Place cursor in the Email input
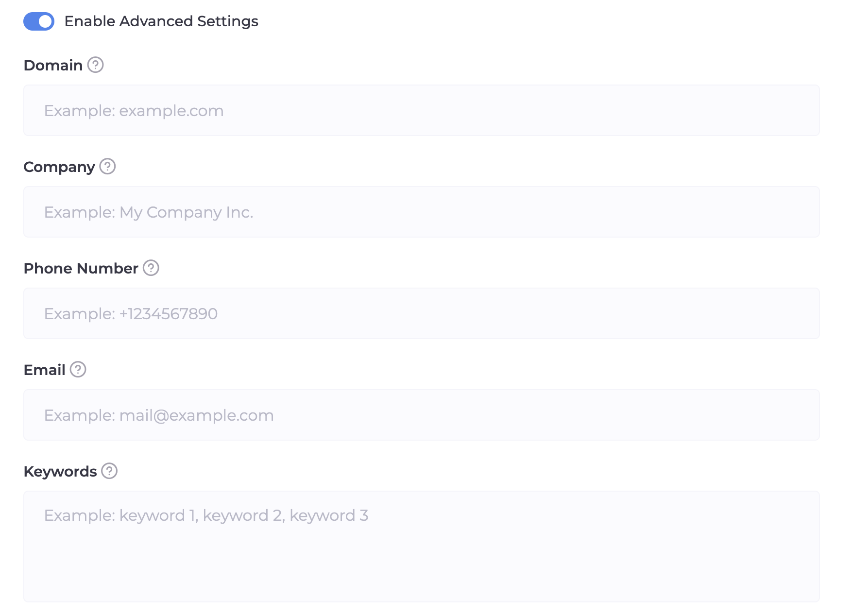The width and height of the screenshot is (852, 616). pos(421,415)
